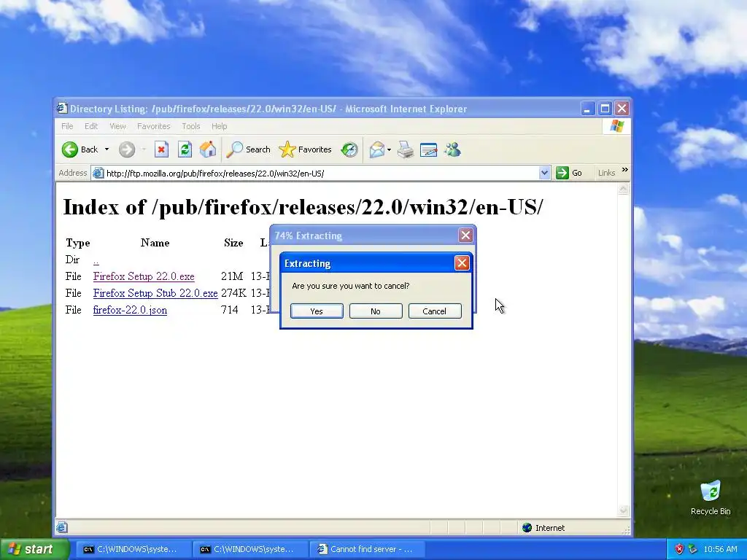Click the Refresh page icon
This screenshot has width=747, height=560.
[x=185, y=149]
